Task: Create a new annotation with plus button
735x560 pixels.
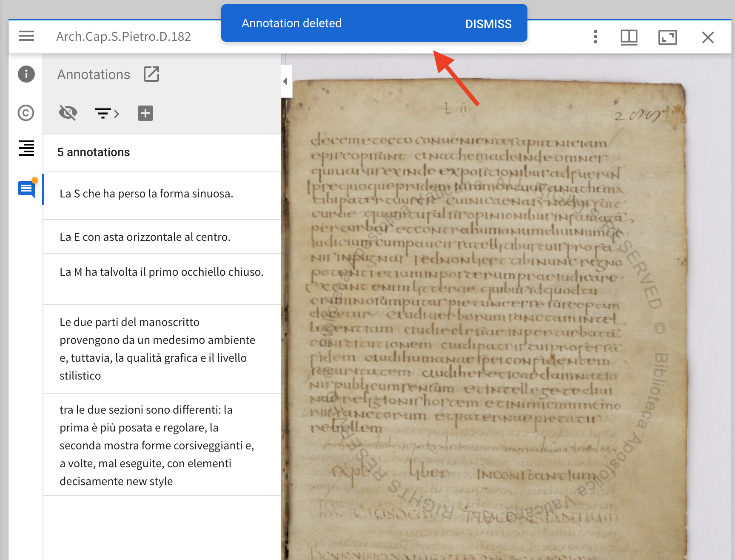Action: pos(145,113)
